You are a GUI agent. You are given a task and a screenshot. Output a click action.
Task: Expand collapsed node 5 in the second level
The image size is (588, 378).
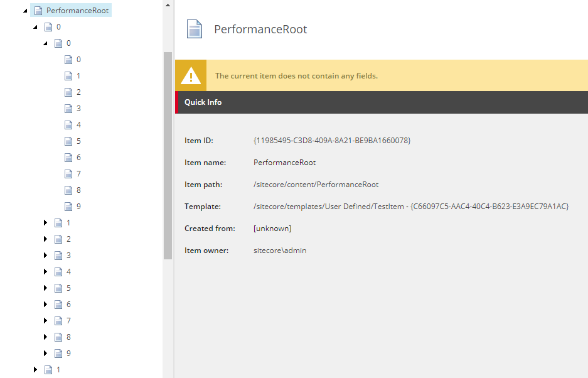(45, 288)
